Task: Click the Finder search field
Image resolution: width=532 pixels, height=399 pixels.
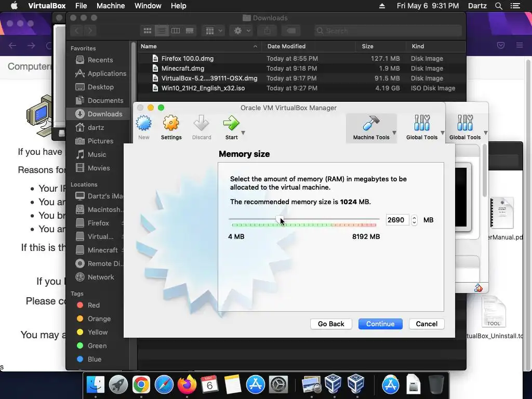Action: coord(388,31)
